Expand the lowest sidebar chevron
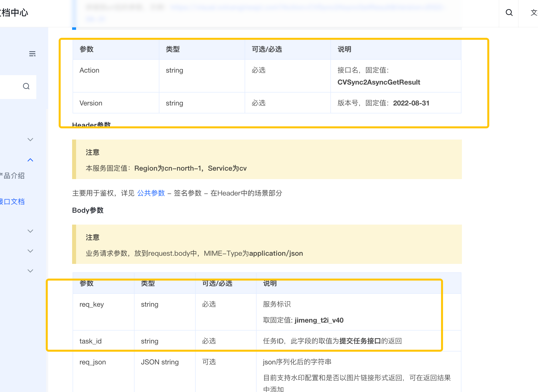Screen dimensions: 538x392 pyautogui.click(x=30, y=271)
